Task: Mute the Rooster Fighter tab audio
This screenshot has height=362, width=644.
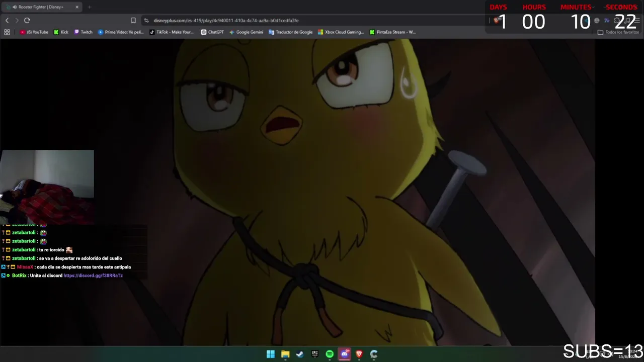Action: pyautogui.click(x=15, y=7)
